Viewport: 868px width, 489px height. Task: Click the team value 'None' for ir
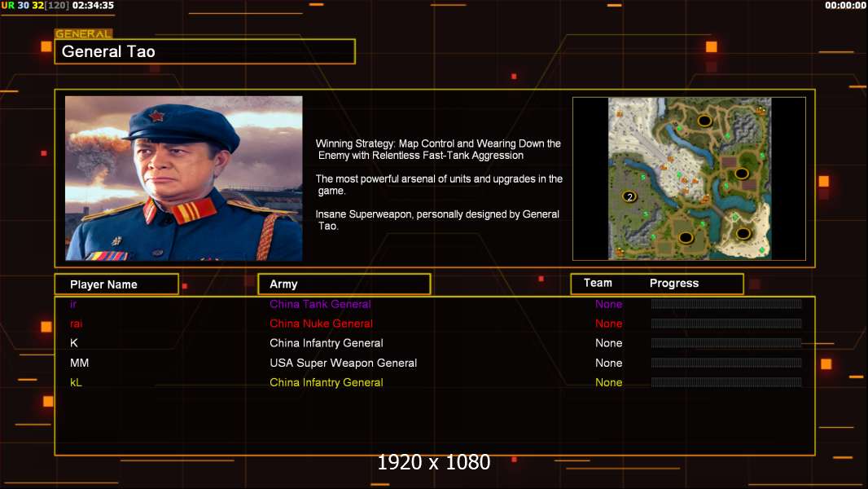(608, 304)
